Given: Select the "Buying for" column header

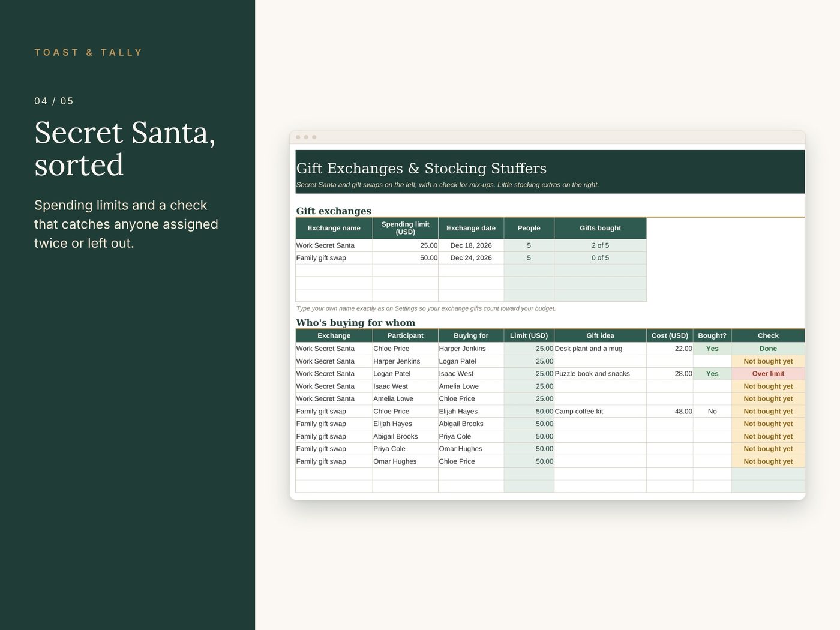Looking at the screenshot, I should [471, 336].
